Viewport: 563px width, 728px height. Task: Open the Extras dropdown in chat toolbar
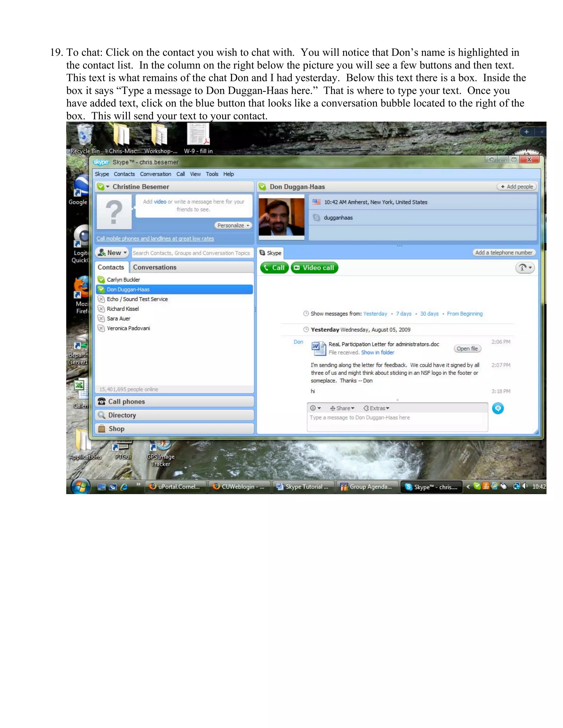click(x=376, y=408)
